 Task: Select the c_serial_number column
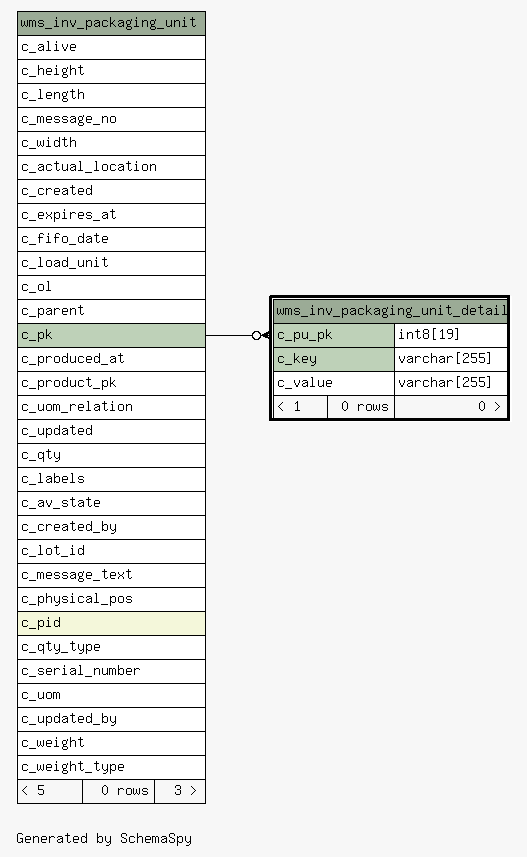tap(112, 671)
